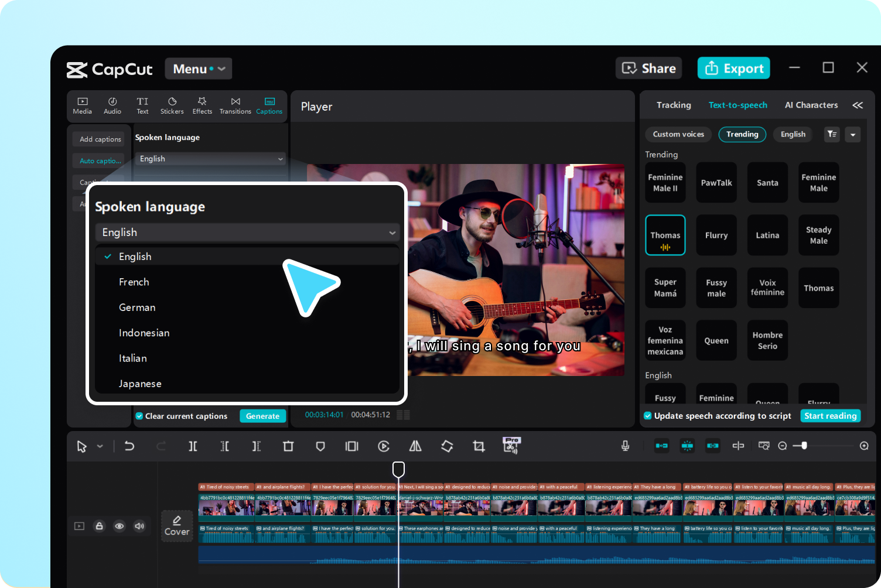This screenshot has height=588, width=881.
Task: Click the Undo icon in the timeline toolbar
Action: [129, 446]
